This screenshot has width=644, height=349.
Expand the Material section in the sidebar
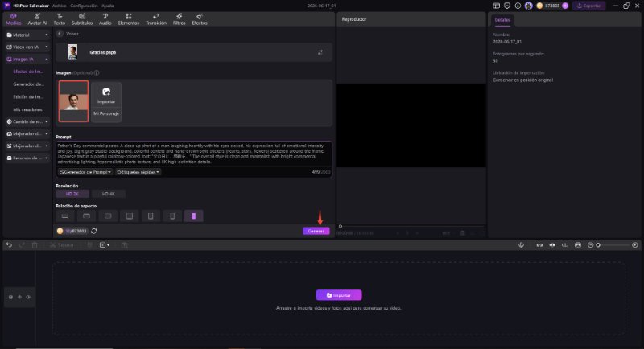click(x=27, y=35)
